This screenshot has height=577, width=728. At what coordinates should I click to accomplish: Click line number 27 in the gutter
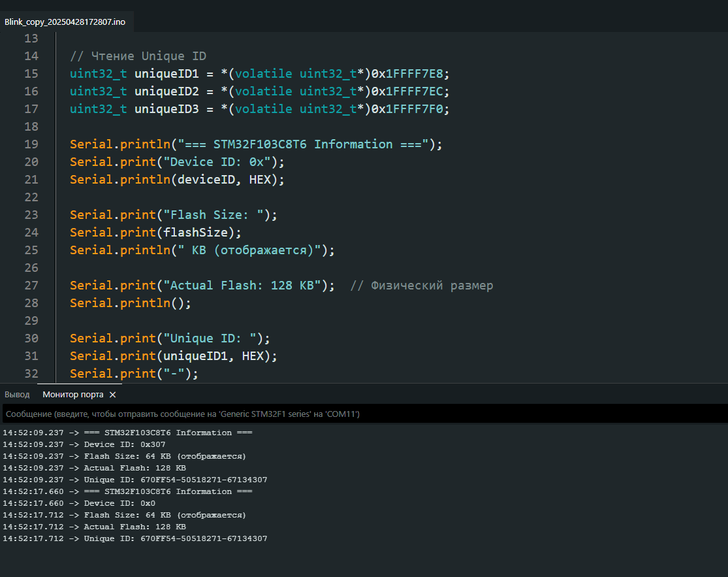click(31, 285)
